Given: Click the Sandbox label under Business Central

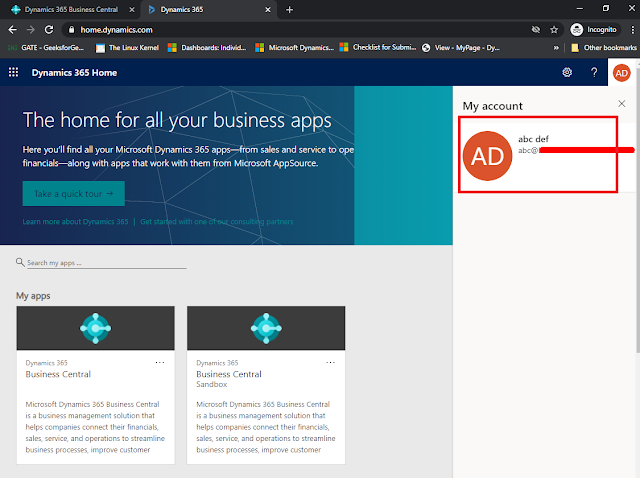Looking at the screenshot, I should 211,385.
